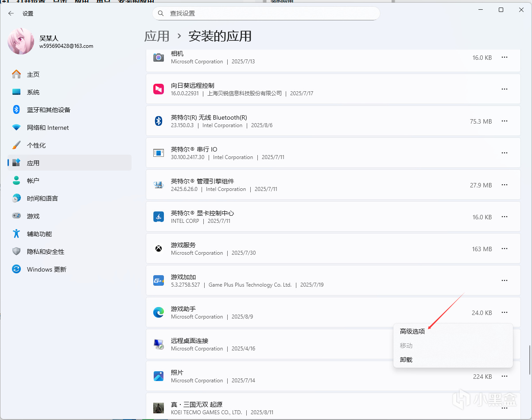Click the 系统 monitor icon
Screen dimensions: 532x420
(x=16, y=92)
